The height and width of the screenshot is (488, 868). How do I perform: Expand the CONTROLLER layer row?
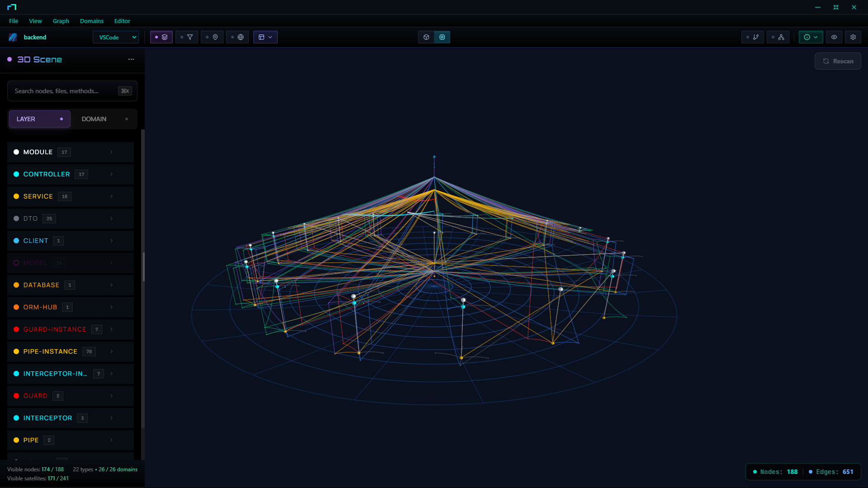111,174
